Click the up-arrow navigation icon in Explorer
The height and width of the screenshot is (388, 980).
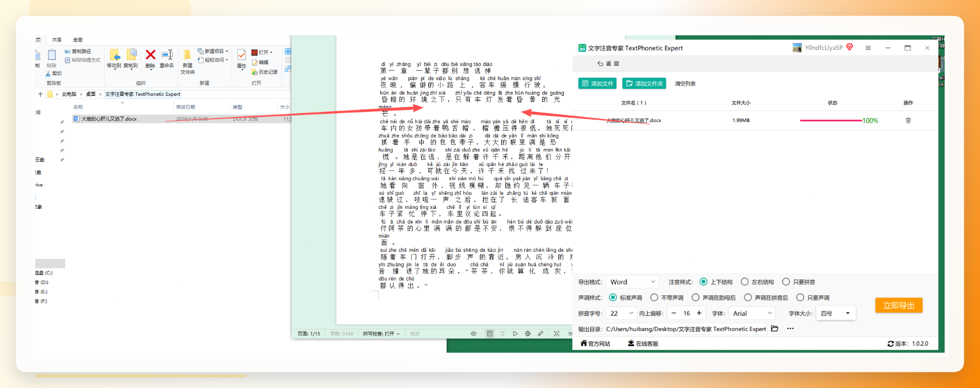(x=40, y=94)
